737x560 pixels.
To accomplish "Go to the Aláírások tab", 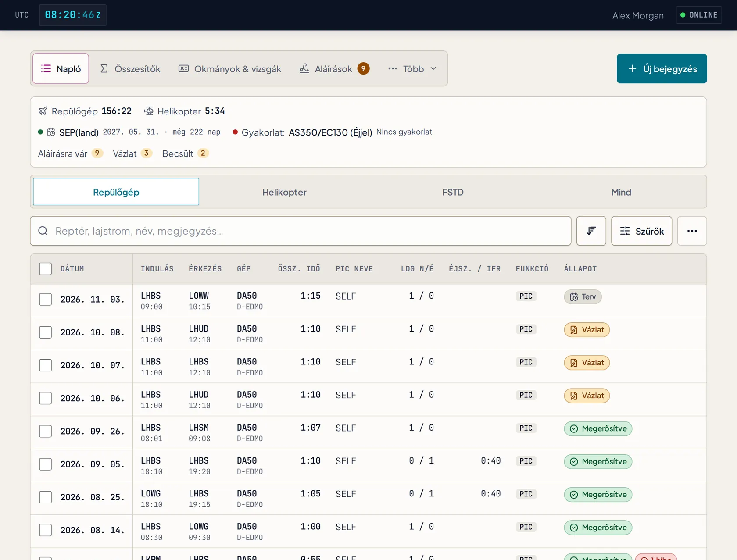I will 334,69.
